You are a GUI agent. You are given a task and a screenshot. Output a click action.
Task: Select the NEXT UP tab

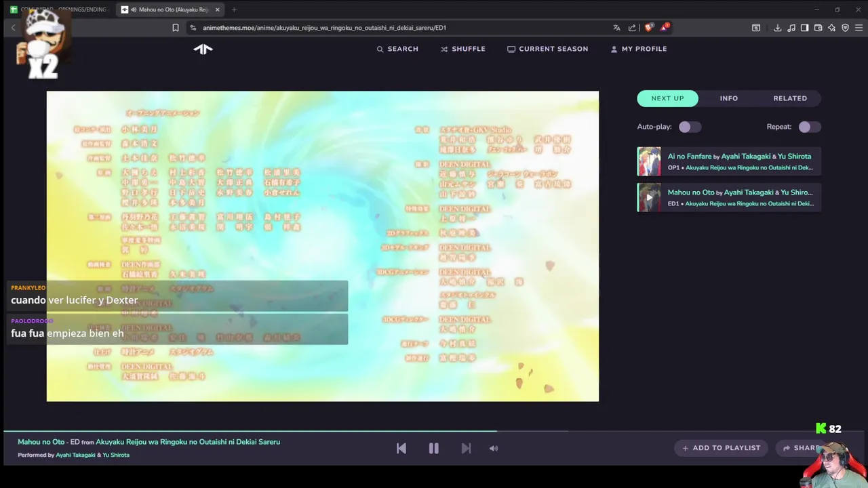point(668,98)
